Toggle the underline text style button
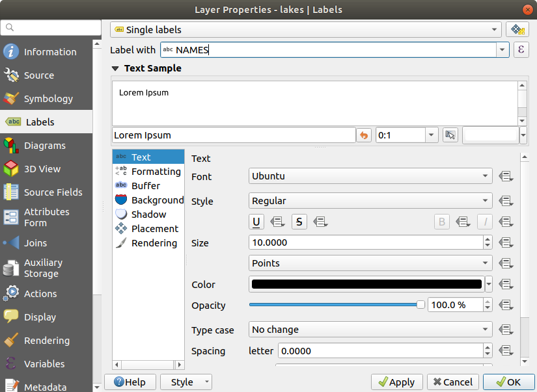 (256, 222)
